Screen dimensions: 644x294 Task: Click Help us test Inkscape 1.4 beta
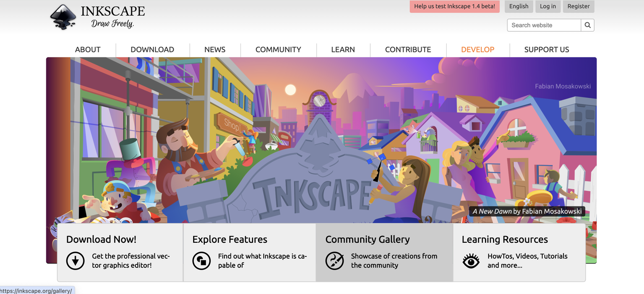coord(455,7)
